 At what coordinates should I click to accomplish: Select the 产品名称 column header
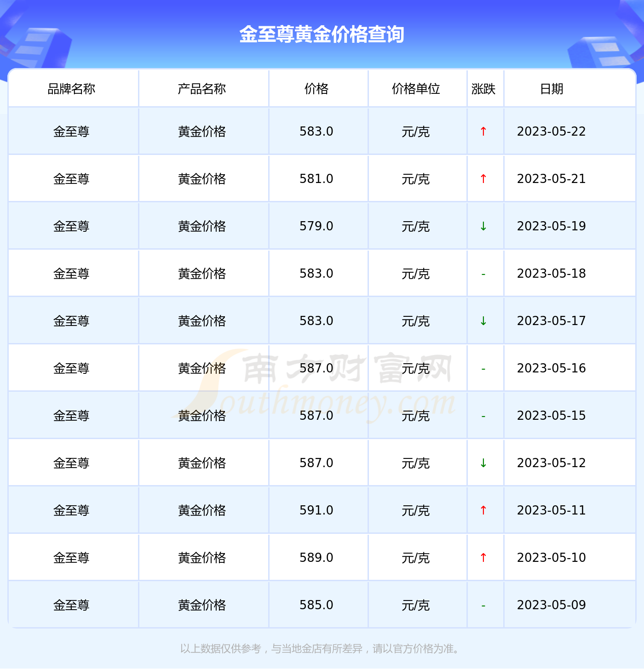tap(202, 89)
